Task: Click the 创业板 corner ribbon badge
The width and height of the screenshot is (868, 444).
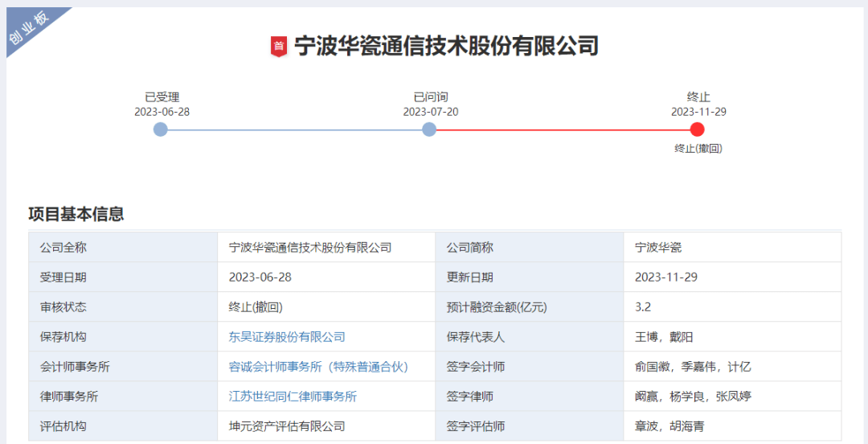Action: pos(31,27)
